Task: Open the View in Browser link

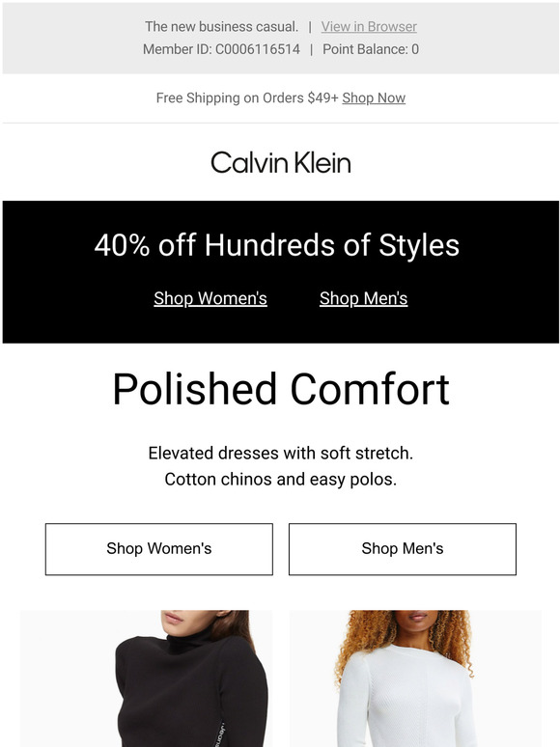Action: pyautogui.click(x=369, y=27)
